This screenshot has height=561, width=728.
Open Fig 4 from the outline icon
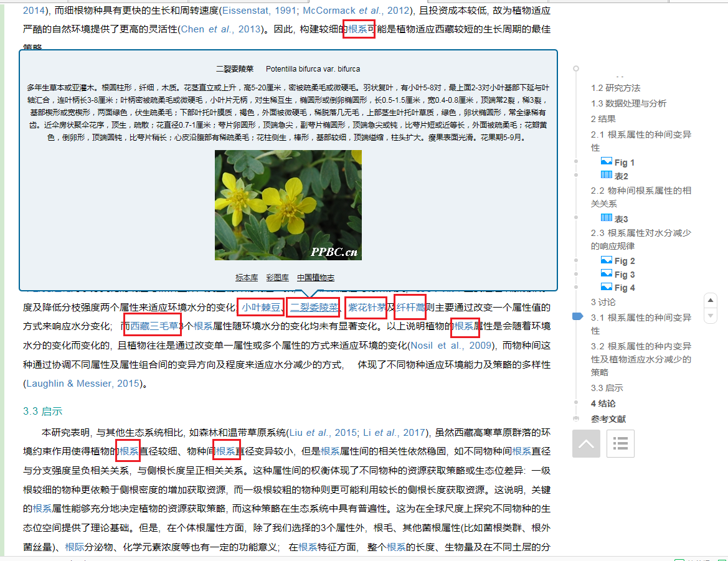[606, 287]
